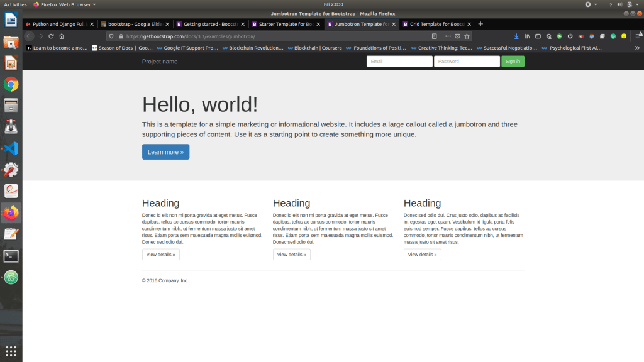This screenshot has height=362, width=644.
Task: Toggle reader view in address bar
Action: 434,36
